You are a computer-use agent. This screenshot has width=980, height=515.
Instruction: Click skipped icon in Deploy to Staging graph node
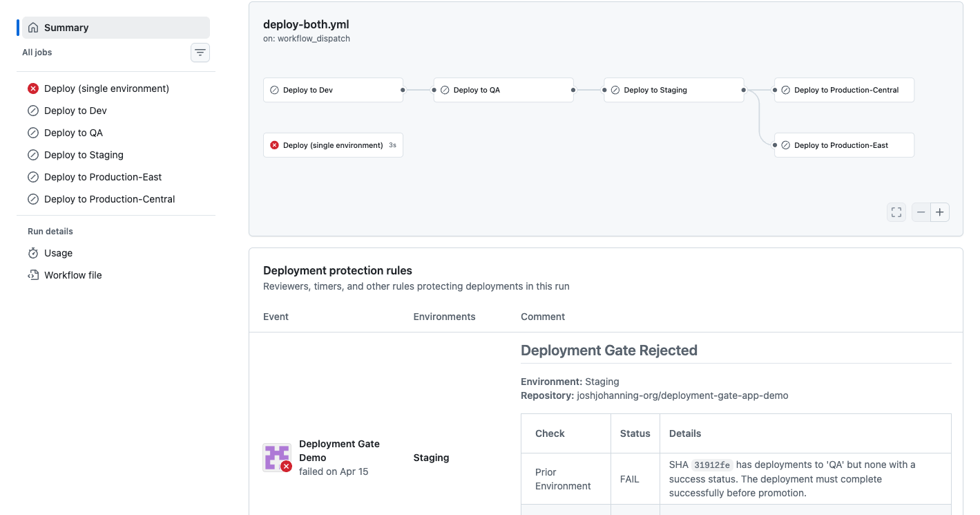pos(615,90)
